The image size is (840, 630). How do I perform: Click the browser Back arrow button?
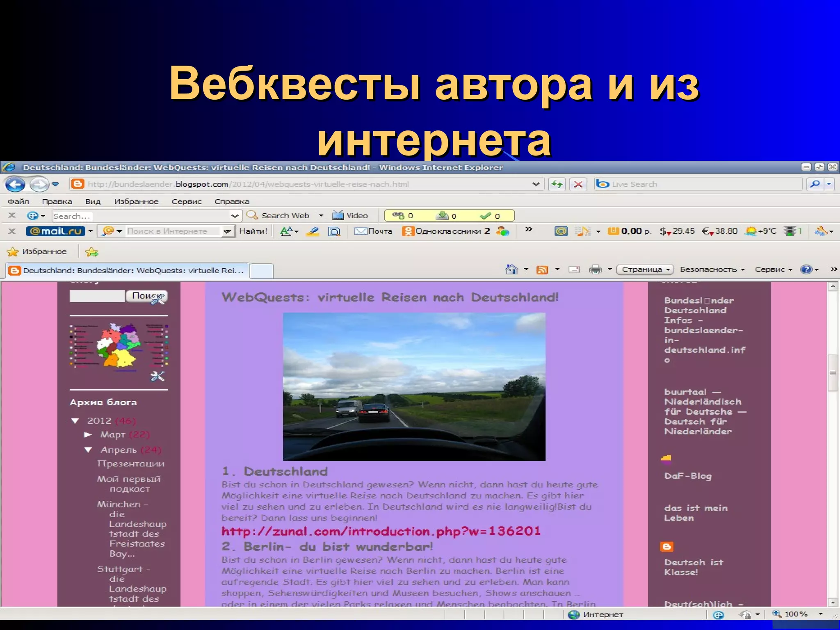[15, 184]
